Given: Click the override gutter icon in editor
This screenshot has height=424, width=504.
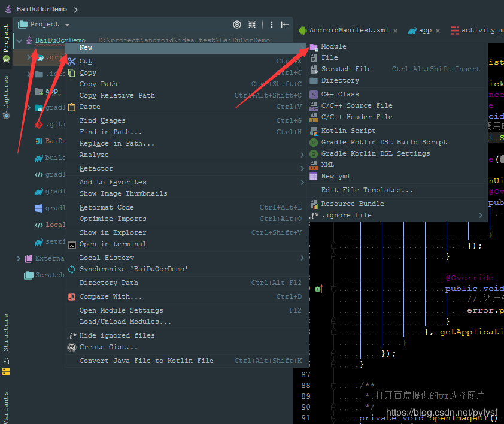Looking at the screenshot, I should pyautogui.click(x=318, y=289).
